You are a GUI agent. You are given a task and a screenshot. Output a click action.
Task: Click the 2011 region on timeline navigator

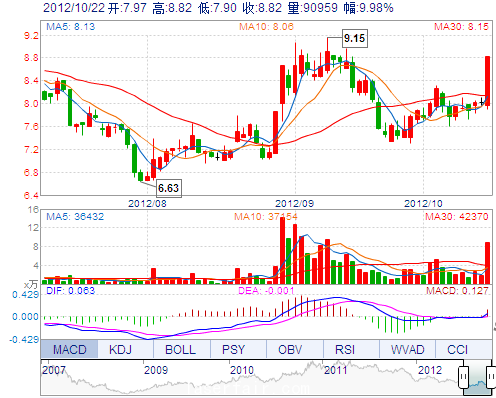tap(336, 370)
